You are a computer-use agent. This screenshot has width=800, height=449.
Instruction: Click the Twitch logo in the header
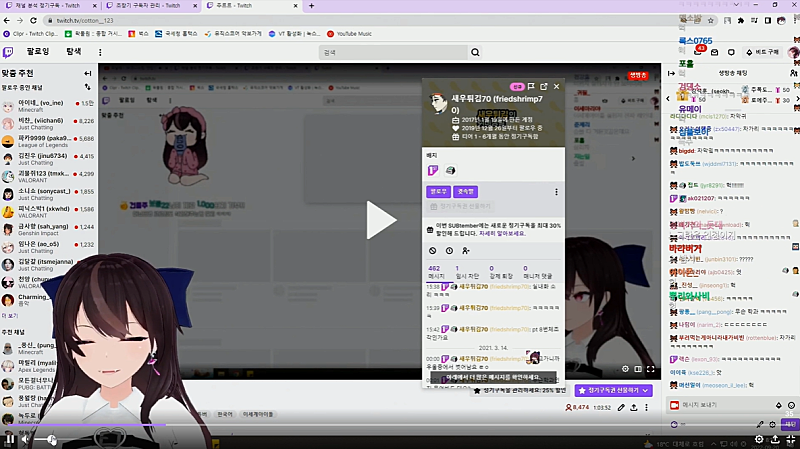(x=8, y=52)
